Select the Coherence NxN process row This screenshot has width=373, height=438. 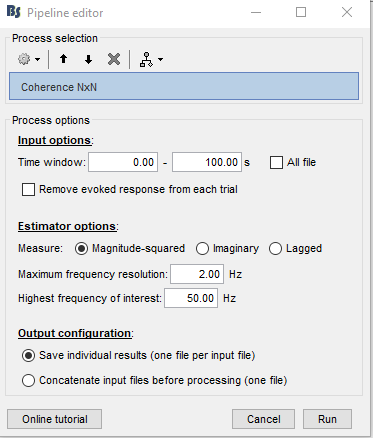(x=184, y=86)
